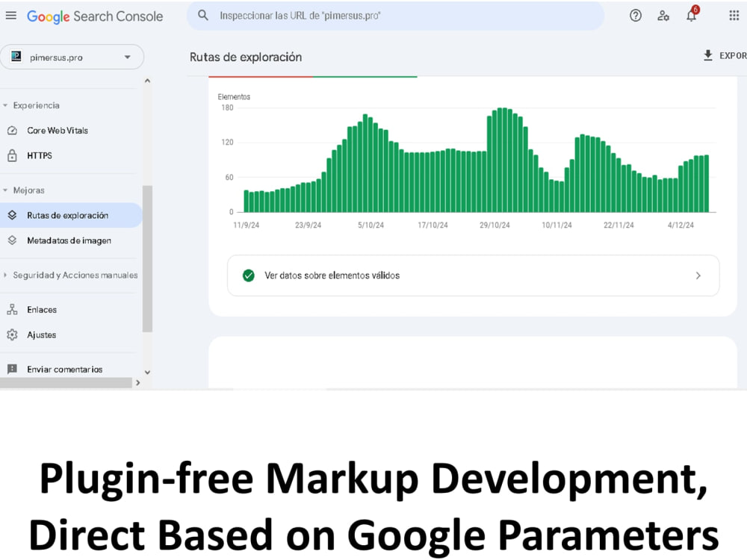Click sidebar horizontal scroll right arrow
The height and width of the screenshot is (560, 747).
point(138,382)
